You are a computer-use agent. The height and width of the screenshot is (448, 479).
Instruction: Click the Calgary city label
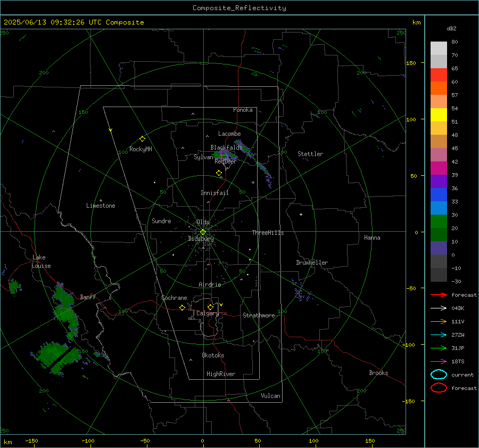coord(208,313)
